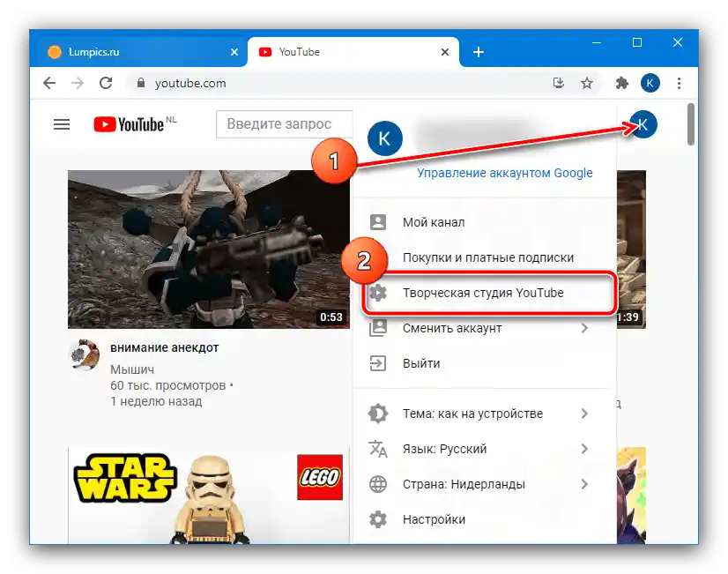
Task: Reload the page with the refresh icon
Action: tap(106, 83)
